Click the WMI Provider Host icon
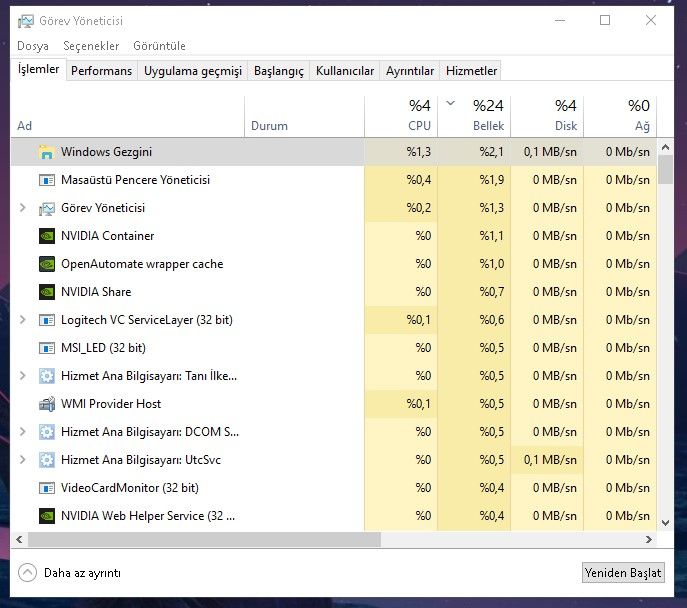 coord(46,404)
